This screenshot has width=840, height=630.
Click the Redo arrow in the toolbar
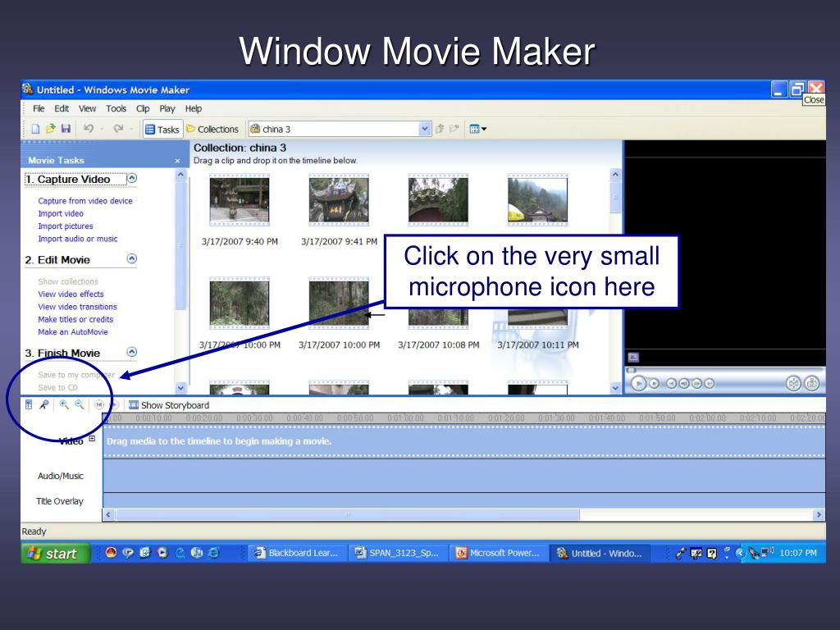118,129
